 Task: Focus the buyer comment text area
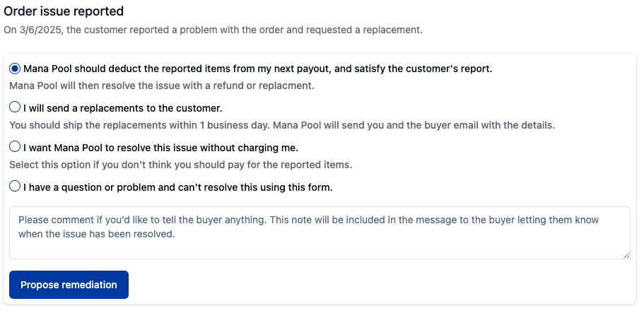point(320,233)
